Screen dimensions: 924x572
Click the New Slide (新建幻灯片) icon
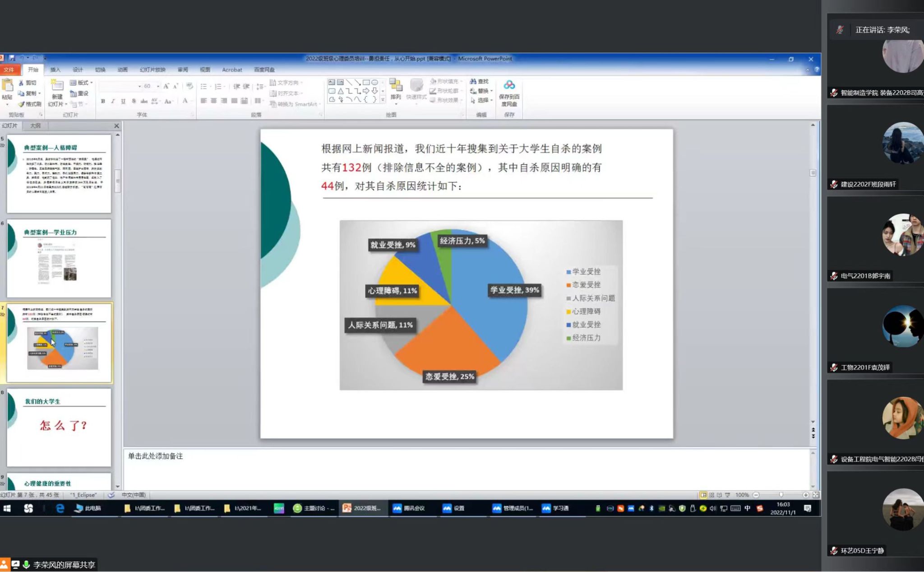[57, 86]
